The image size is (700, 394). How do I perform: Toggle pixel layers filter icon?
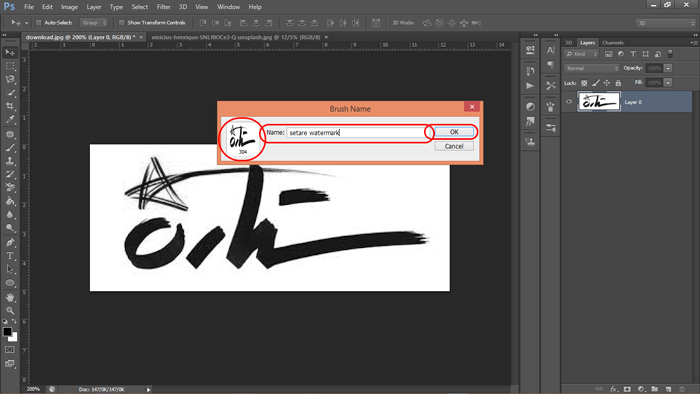[608, 54]
